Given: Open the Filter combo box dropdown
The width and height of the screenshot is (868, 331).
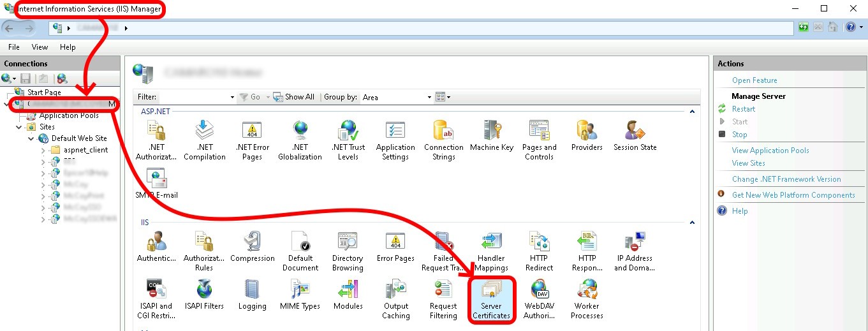Looking at the screenshot, I should pyautogui.click(x=232, y=98).
